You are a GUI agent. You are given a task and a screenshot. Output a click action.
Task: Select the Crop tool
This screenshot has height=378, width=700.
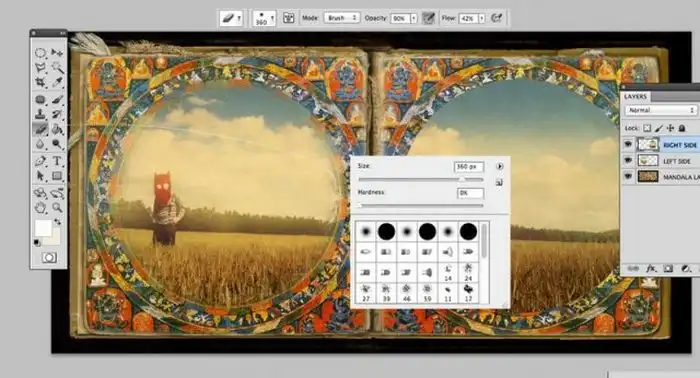[x=40, y=83]
